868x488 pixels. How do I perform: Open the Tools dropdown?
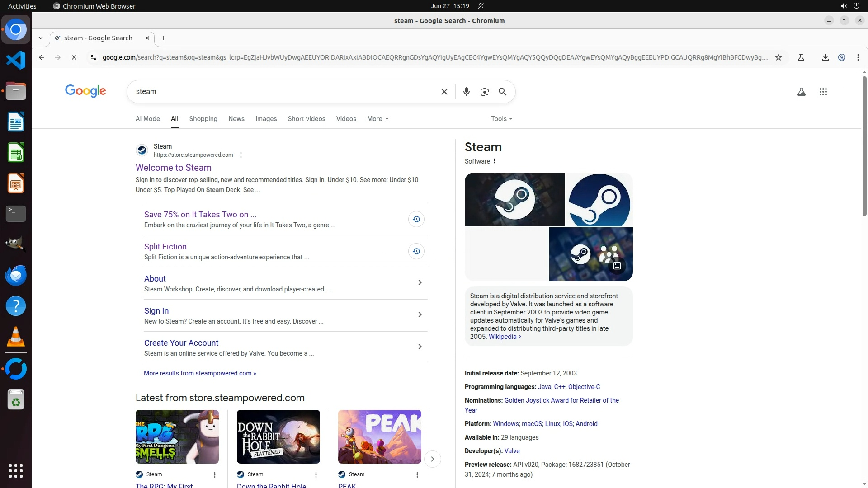501,119
